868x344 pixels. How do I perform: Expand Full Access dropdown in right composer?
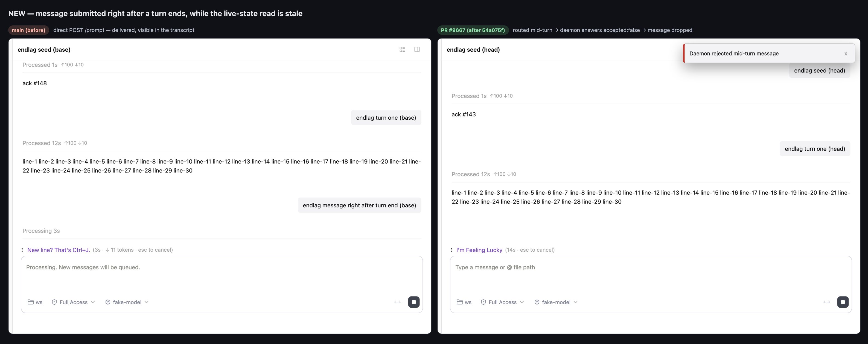click(502, 302)
